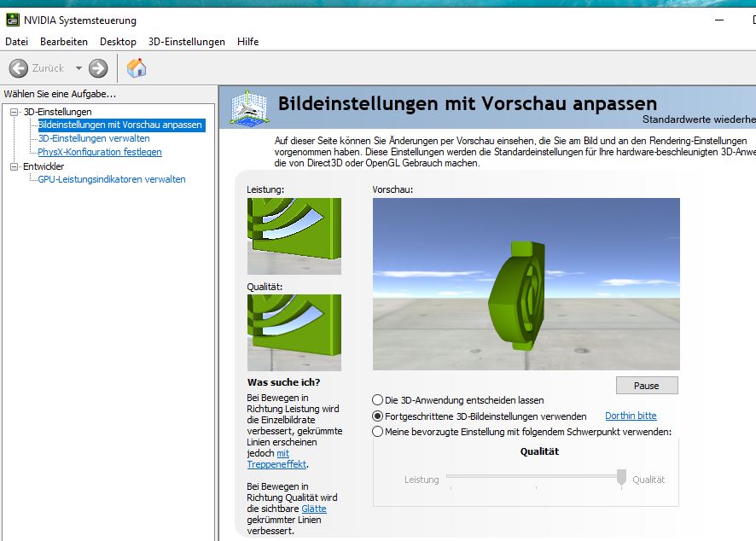Select Die 3D-Anwendung entscheiden lassen
This screenshot has height=541, width=756.
377,399
